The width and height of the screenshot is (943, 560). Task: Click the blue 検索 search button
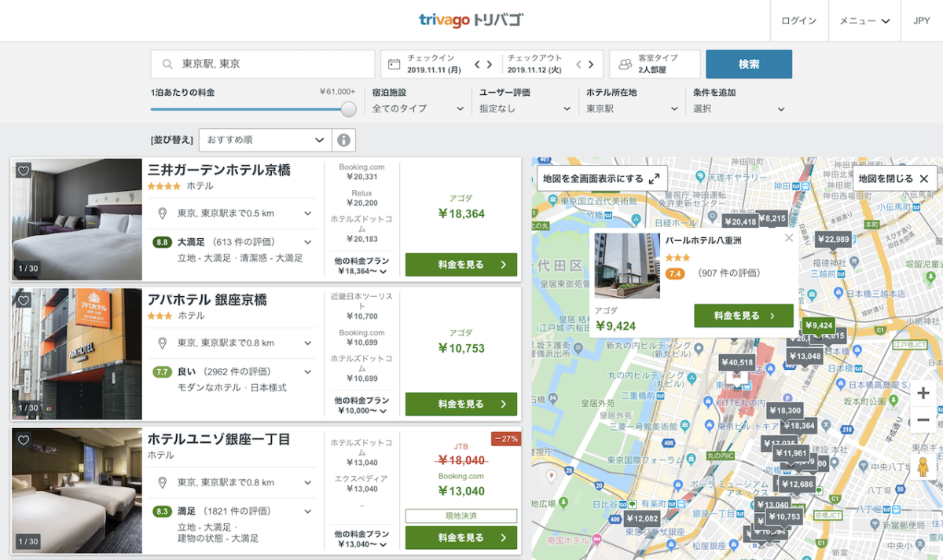coord(749,64)
